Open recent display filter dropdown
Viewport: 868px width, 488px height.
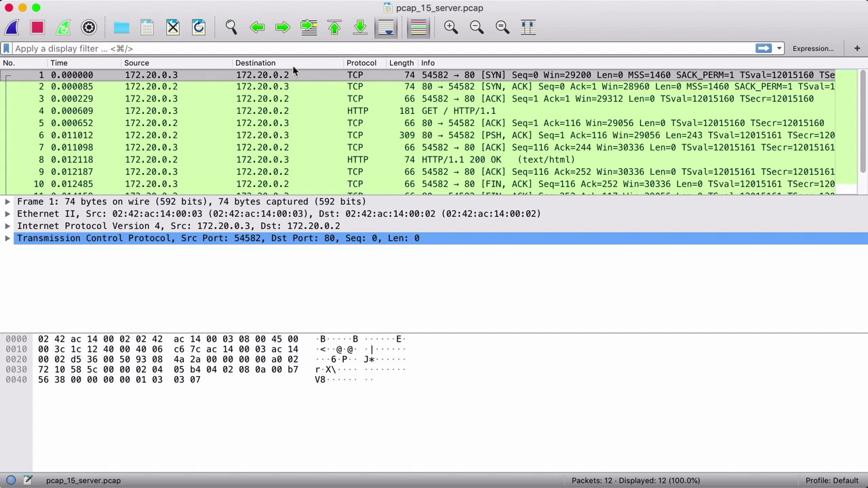(779, 48)
